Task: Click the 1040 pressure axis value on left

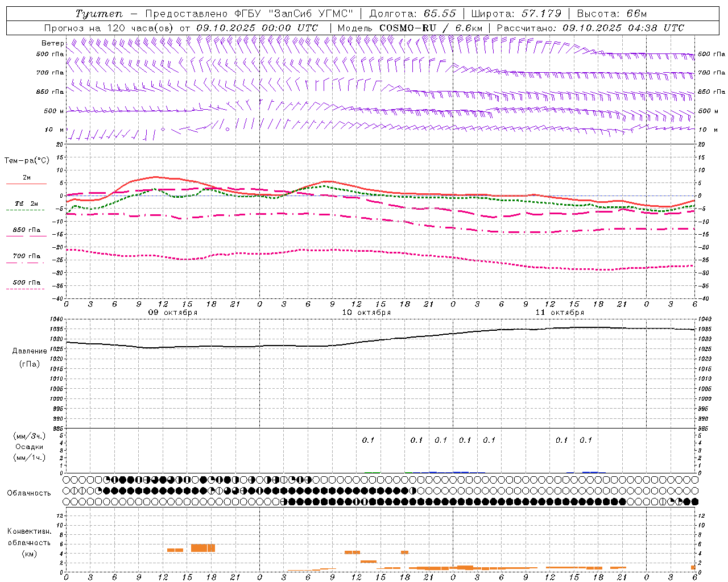Action: 57,319
